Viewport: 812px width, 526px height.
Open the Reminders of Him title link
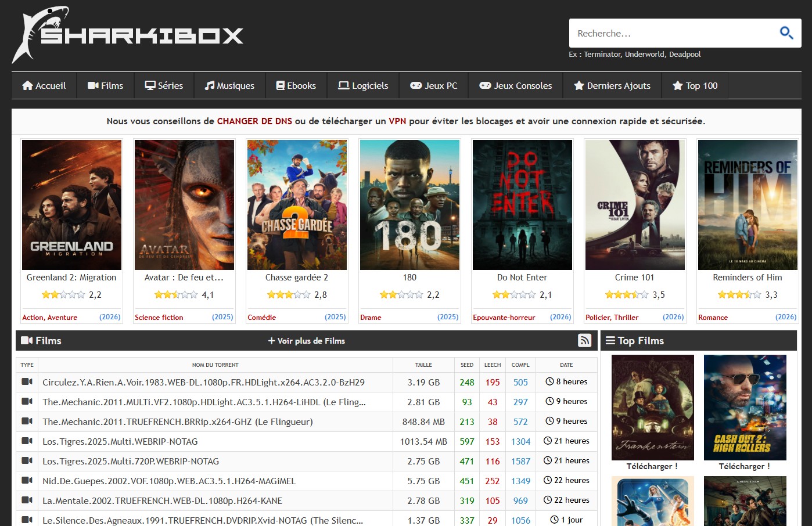pyautogui.click(x=748, y=278)
